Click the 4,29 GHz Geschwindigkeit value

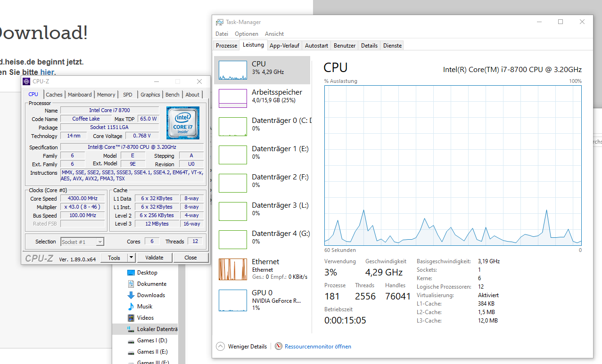pos(384,272)
